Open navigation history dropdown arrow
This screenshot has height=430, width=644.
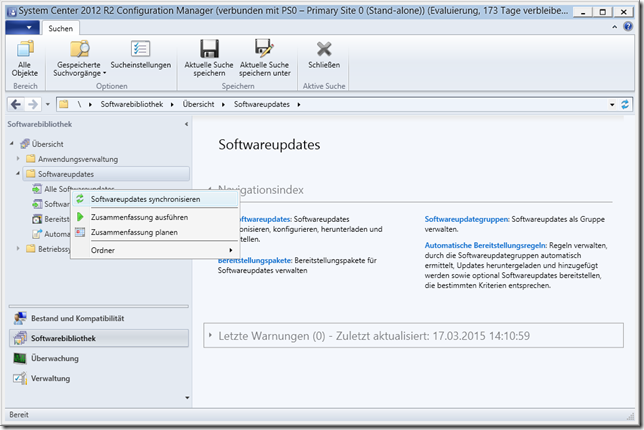pyautogui.click(x=48, y=104)
